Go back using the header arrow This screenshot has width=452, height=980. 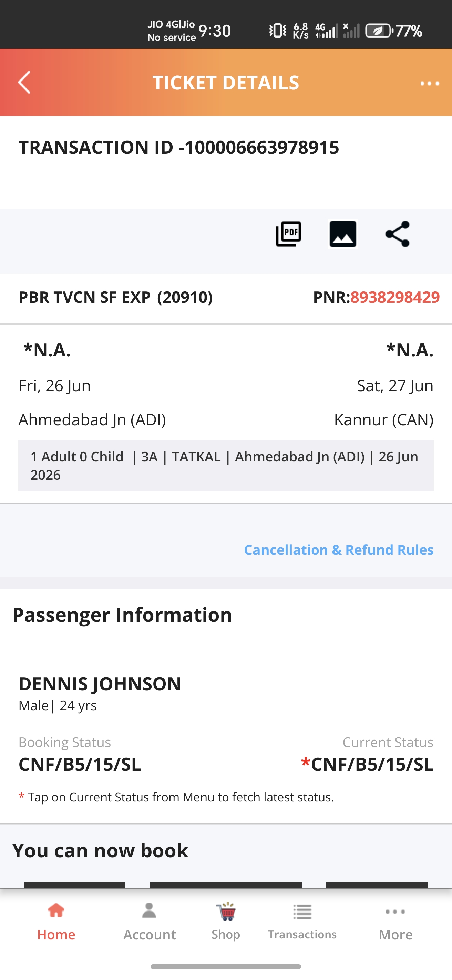(24, 82)
